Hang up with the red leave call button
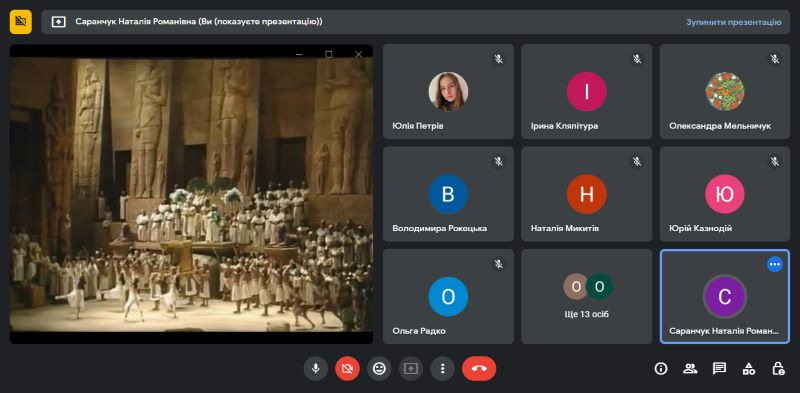This screenshot has width=800, height=393. click(479, 369)
